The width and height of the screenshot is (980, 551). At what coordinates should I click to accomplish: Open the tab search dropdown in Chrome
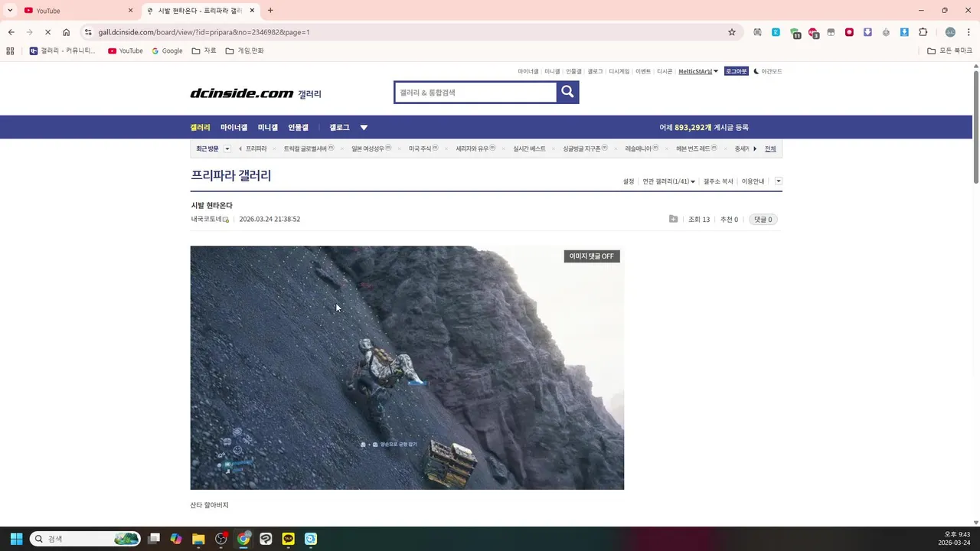pyautogui.click(x=10, y=10)
